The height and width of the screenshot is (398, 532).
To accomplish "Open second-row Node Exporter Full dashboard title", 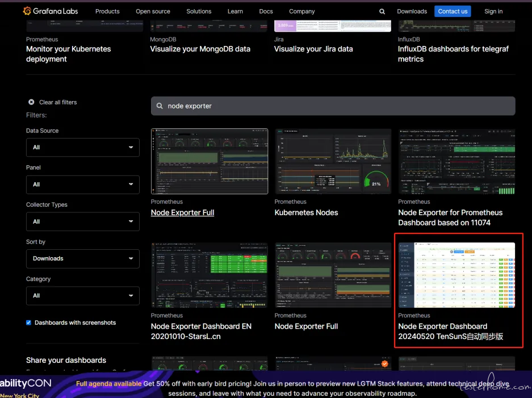I will pyautogui.click(x=307, y=326).
